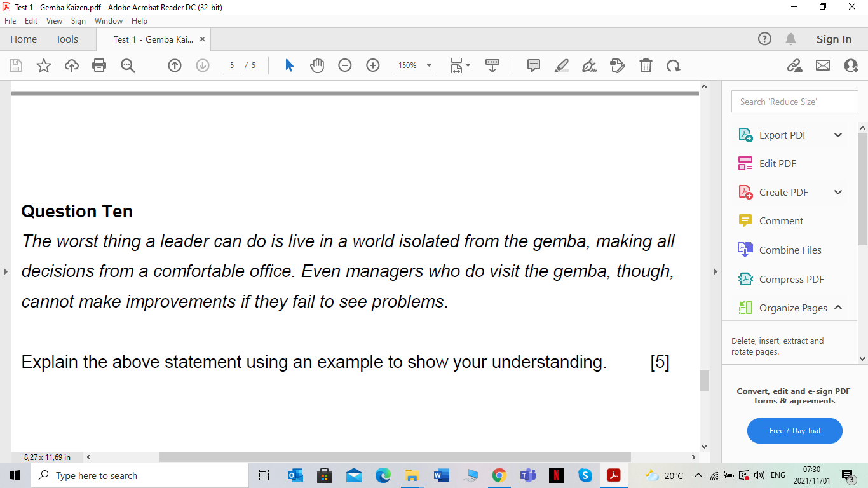The image size is (868, 488).
Task: Save the PDF file
Action: click(15, 65)
